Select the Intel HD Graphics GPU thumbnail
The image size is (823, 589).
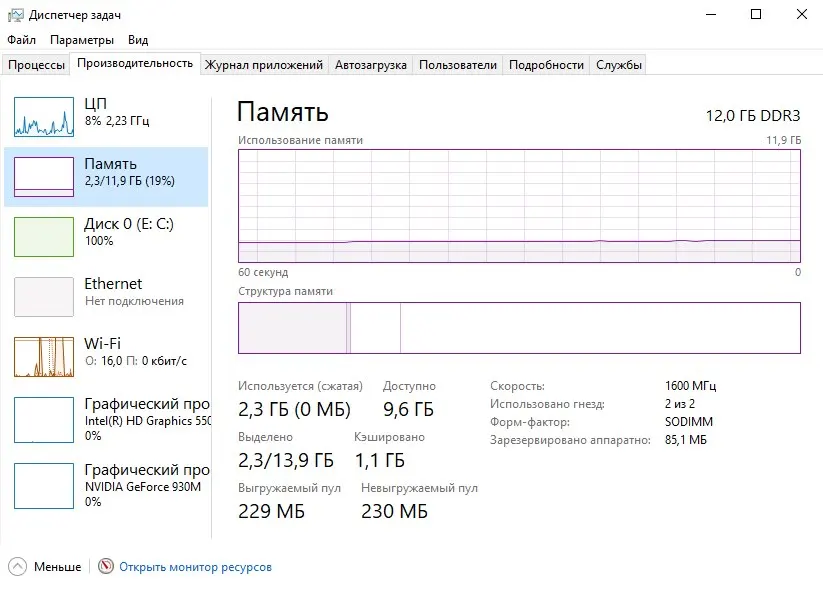44,417
